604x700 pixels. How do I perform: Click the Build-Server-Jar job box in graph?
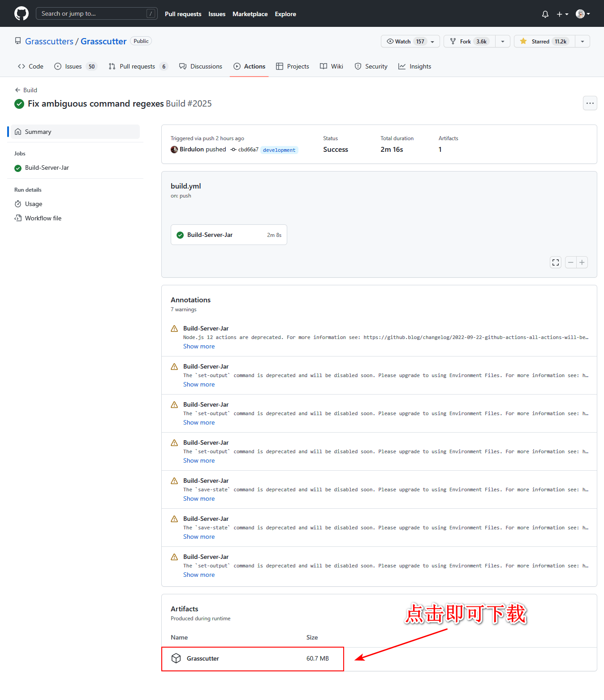point(229,235)
